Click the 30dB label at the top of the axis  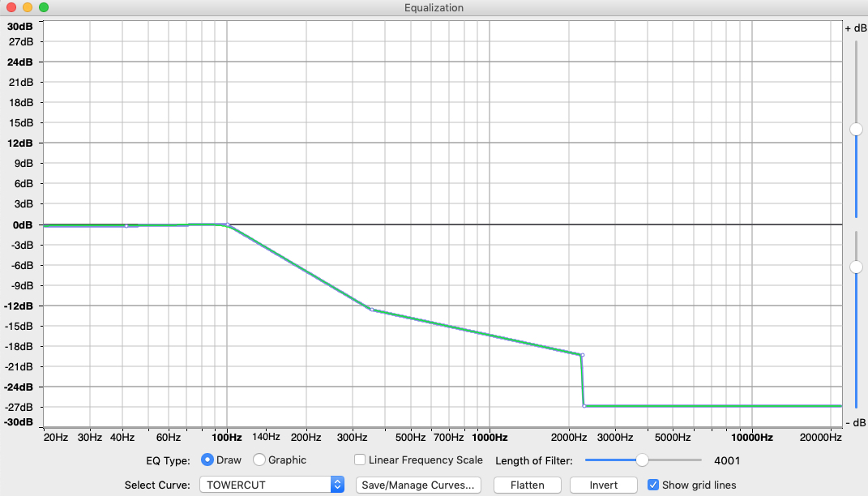(20, 27)
